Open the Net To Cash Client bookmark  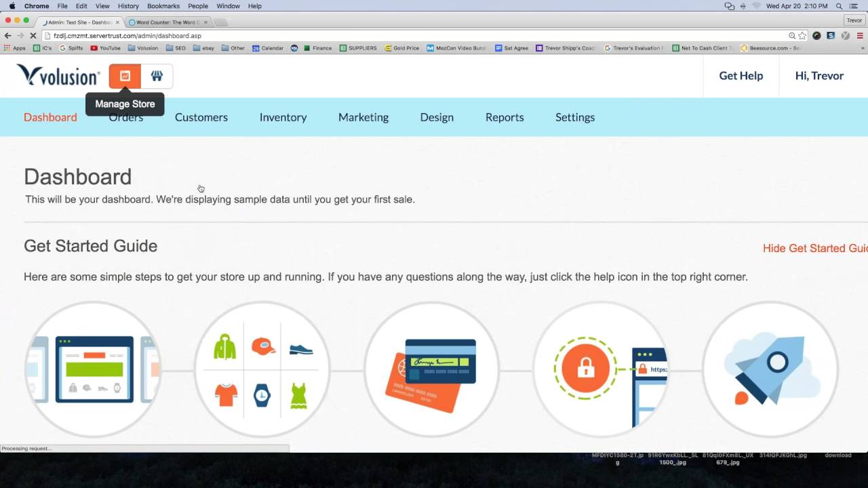(x=703, y=48)
